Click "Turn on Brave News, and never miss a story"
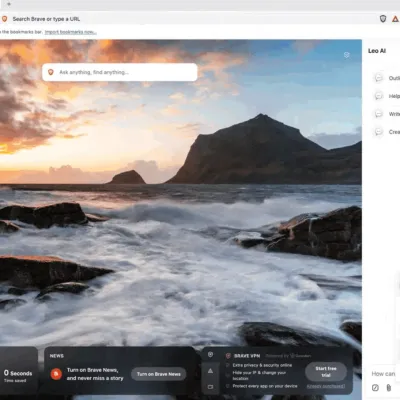The width and height of the screenshot is (400, 400). [x=95, y=374]
